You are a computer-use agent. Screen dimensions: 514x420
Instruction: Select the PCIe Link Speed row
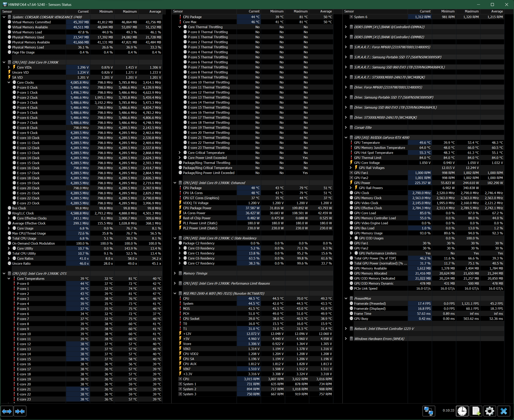pos(424,288)
